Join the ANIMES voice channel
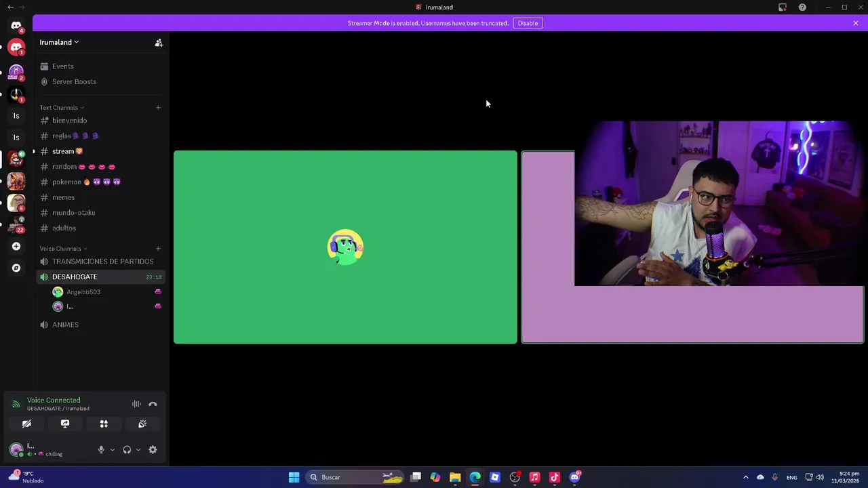 100,325
